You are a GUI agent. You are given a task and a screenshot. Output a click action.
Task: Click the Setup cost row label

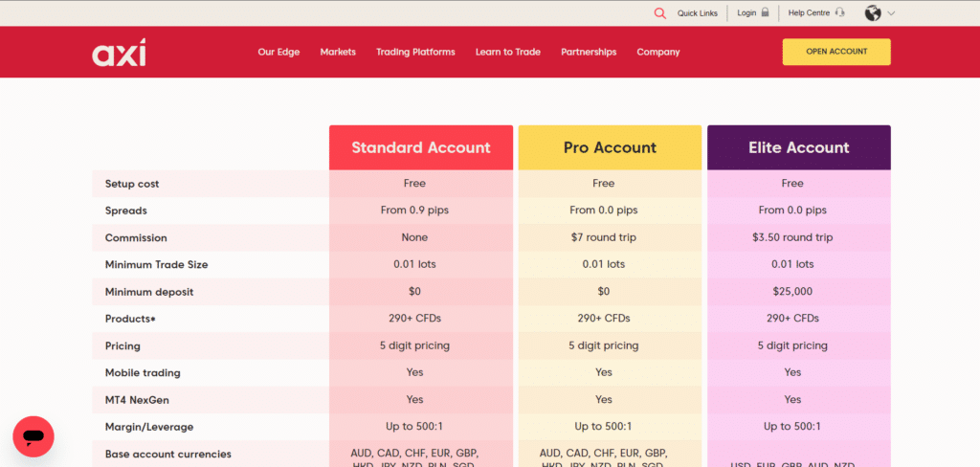tap(132, 184)
